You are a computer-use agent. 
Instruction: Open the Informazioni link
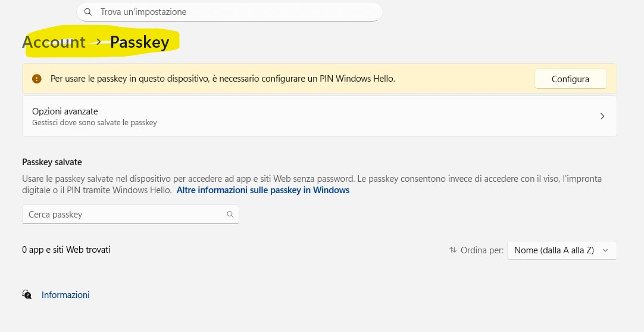pyautogui.click(x=65, y=295)
